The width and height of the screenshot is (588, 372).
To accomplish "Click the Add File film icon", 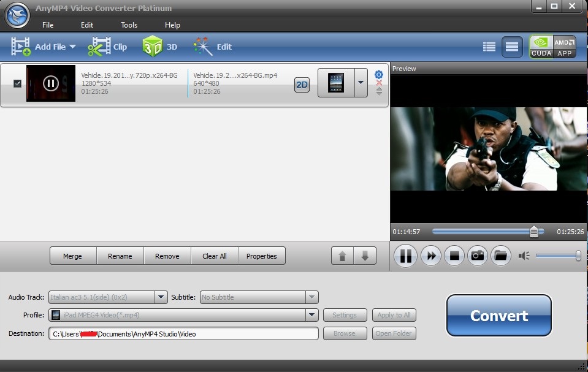I will (21, 47).
